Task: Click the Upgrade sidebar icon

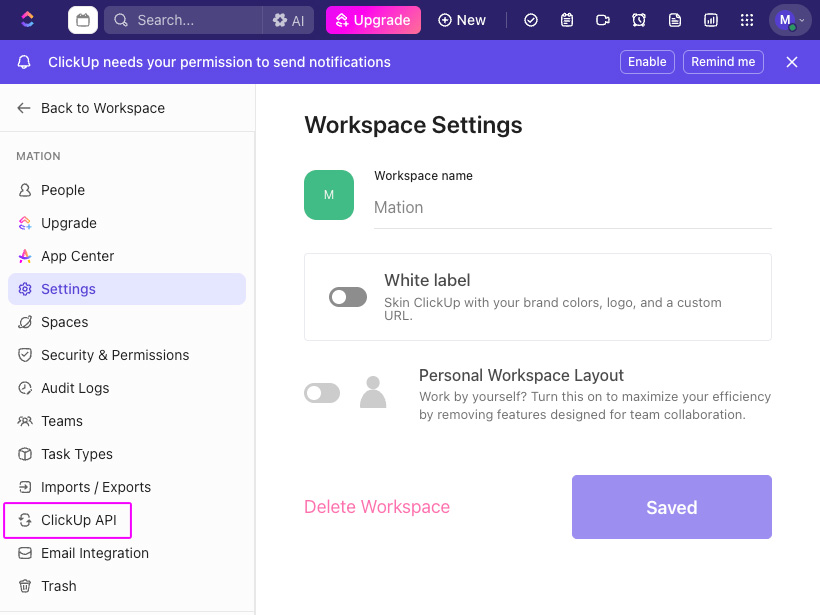Action: tap(25, 223)
